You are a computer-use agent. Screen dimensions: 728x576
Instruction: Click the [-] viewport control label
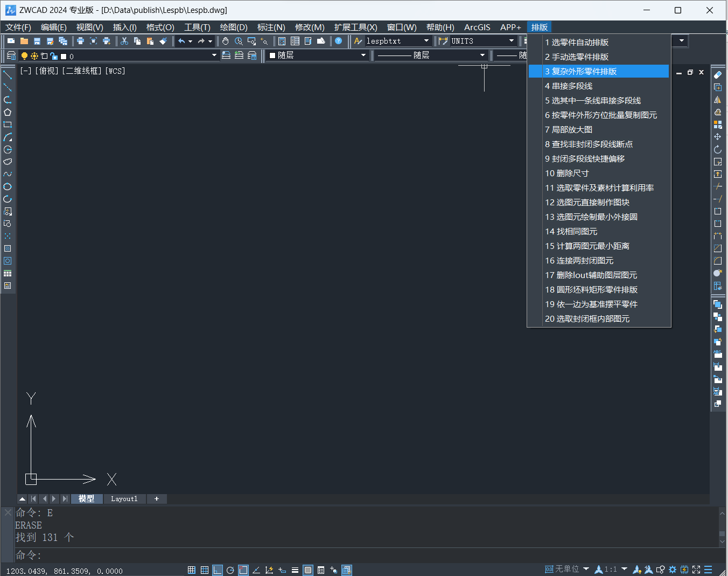tap(26, 71)
